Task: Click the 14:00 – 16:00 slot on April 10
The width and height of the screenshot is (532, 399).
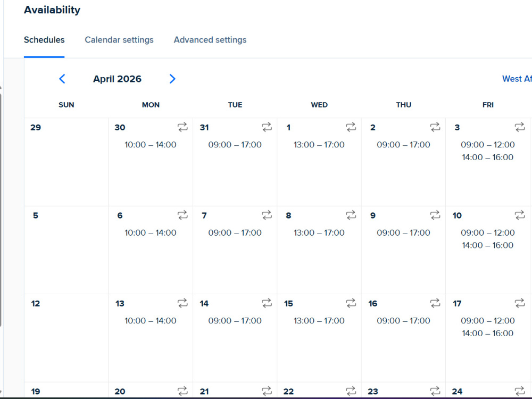Action: [x=487, y=245]
